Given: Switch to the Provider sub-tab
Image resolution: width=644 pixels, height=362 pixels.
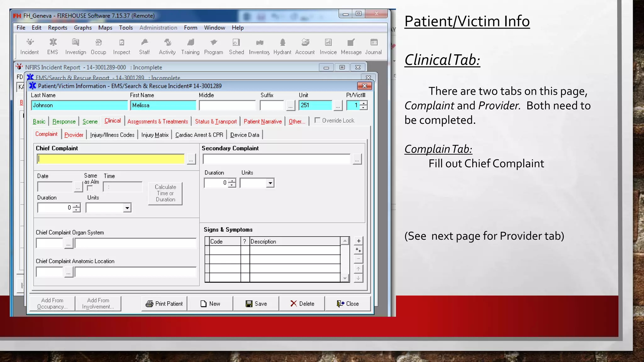Looking at the screenshot, I should [74, 135].
